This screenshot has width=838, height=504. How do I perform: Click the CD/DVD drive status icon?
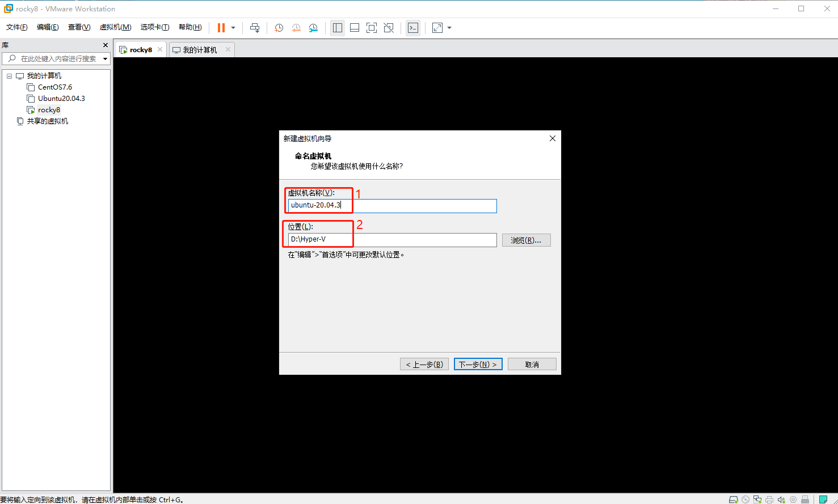click(x=746, y=499)
